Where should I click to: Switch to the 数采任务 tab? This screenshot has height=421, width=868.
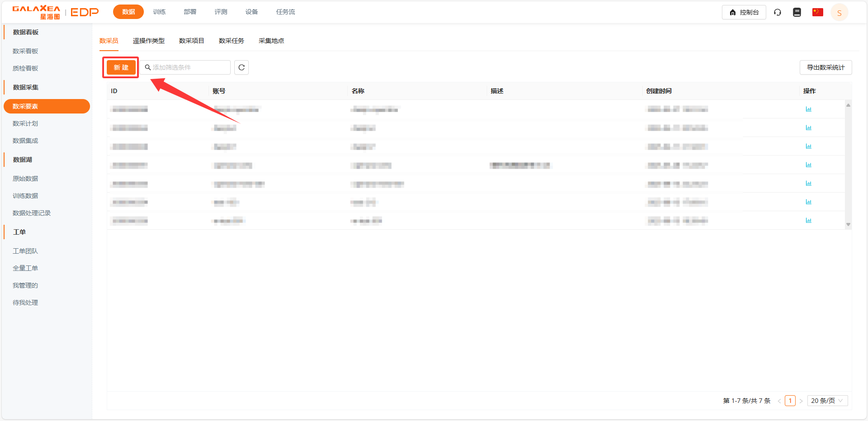231,40
